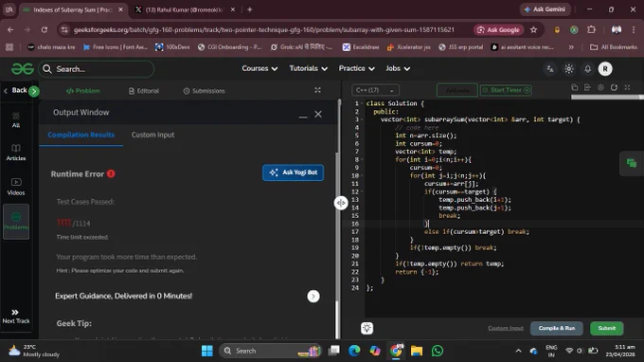This screenshot has height=362, width=644.
Task: Open Articles in left sidebar
Action: 15,153
